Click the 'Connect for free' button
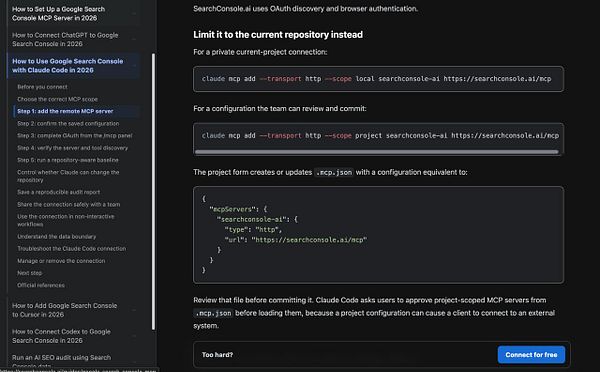This screenshot has width=600, height=372. 531,355
